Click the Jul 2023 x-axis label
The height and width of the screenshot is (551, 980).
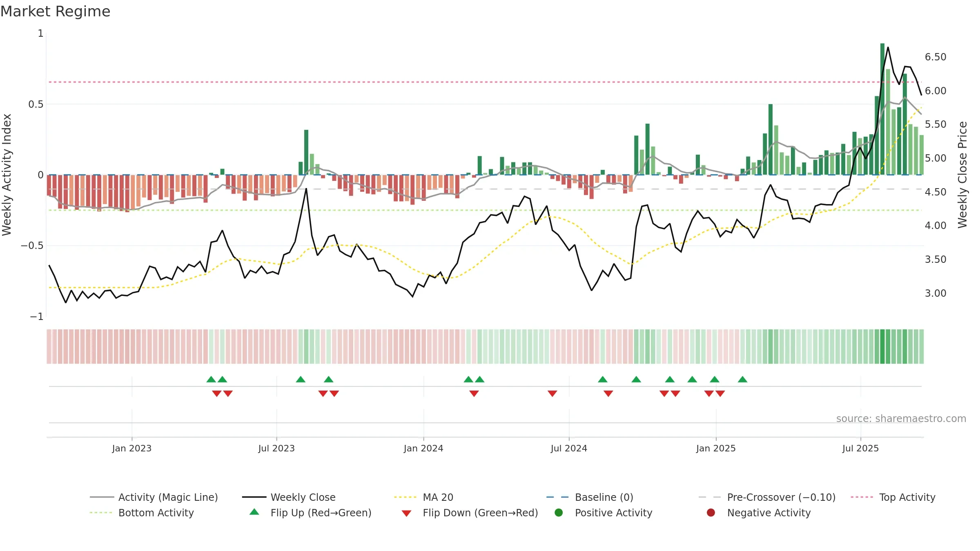276,448
